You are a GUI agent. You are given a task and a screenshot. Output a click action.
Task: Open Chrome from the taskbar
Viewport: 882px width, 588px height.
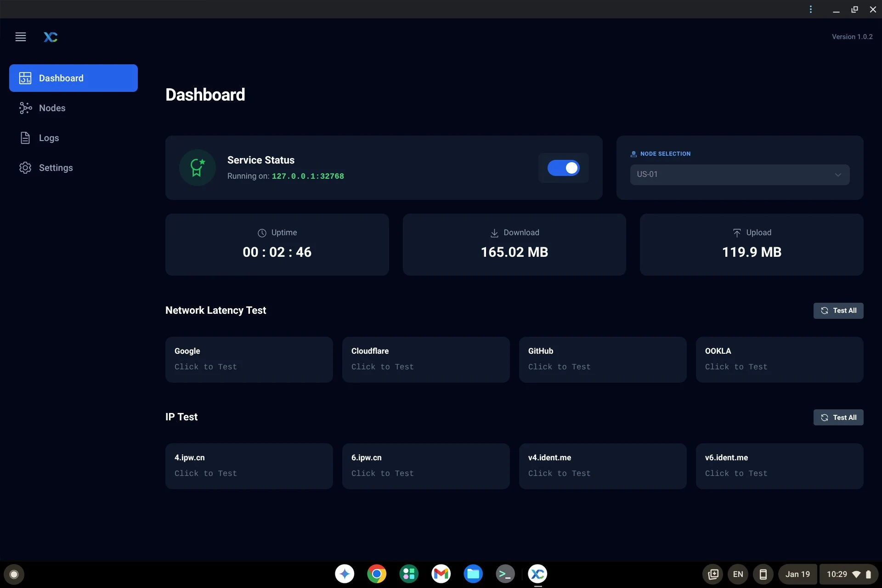coord(376,574)
